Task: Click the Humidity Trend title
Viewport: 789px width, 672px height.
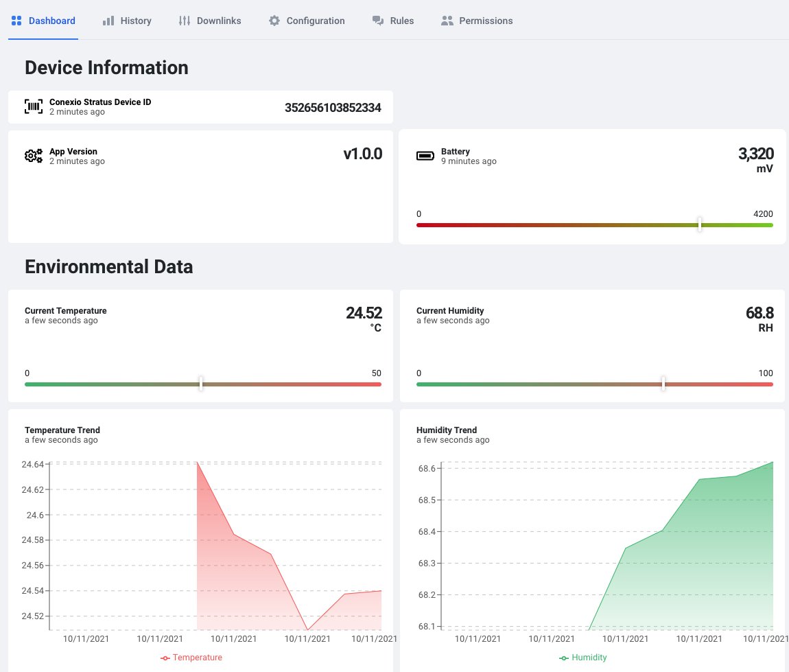Action: pos(447,430)
